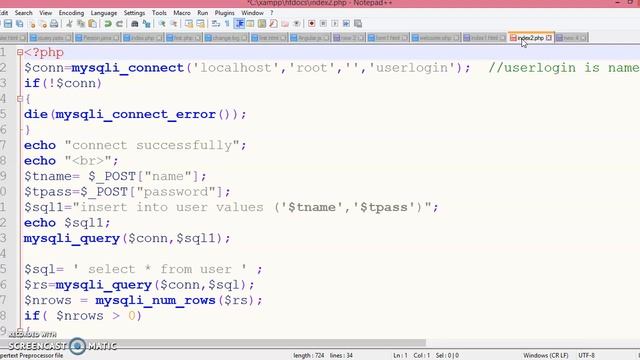Toggle the highlighted Indent Guide icon
Viewport: 640px width, 360px height.
point(239,24)
